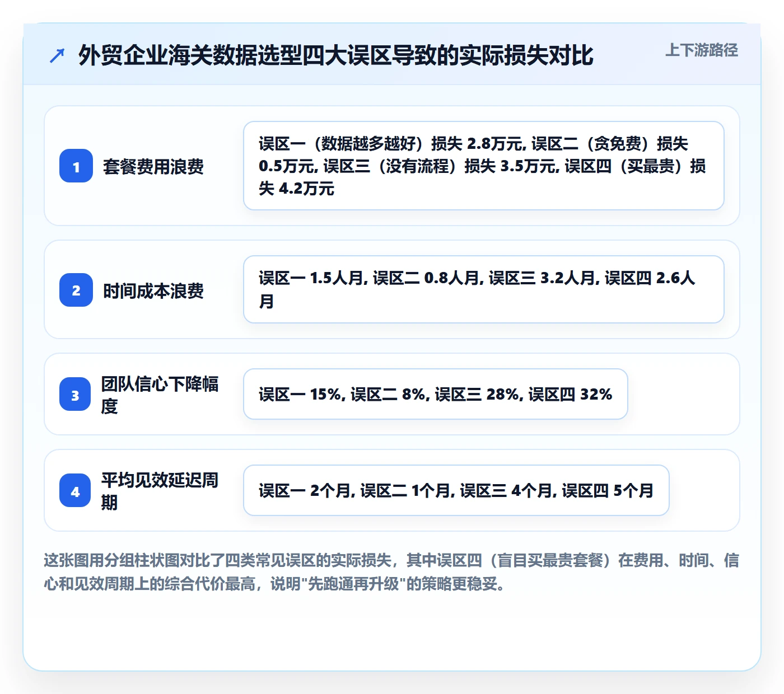Click the number 1 badge for 套餐费用浪费
The width and height of the screenshot is (784, 694).
[76, 166]
